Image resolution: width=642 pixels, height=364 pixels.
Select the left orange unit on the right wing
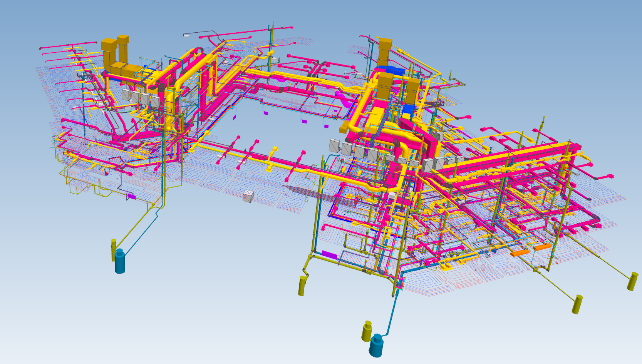(520, 252)
